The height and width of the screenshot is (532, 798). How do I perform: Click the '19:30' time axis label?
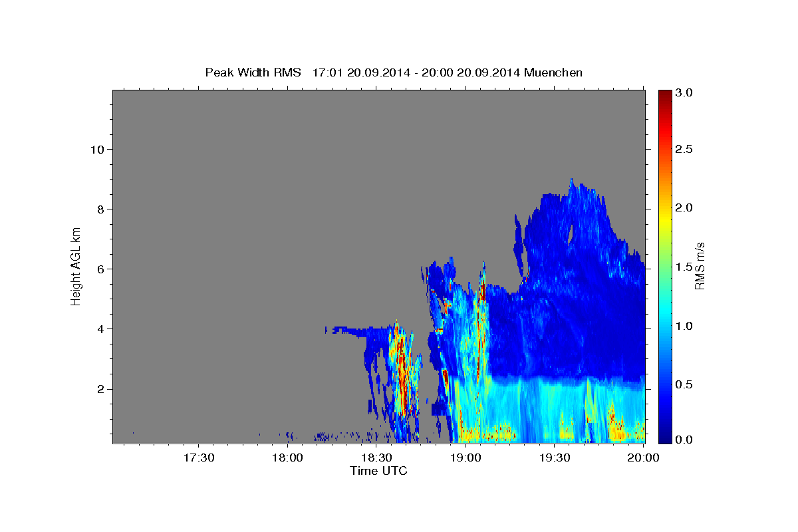554,458
